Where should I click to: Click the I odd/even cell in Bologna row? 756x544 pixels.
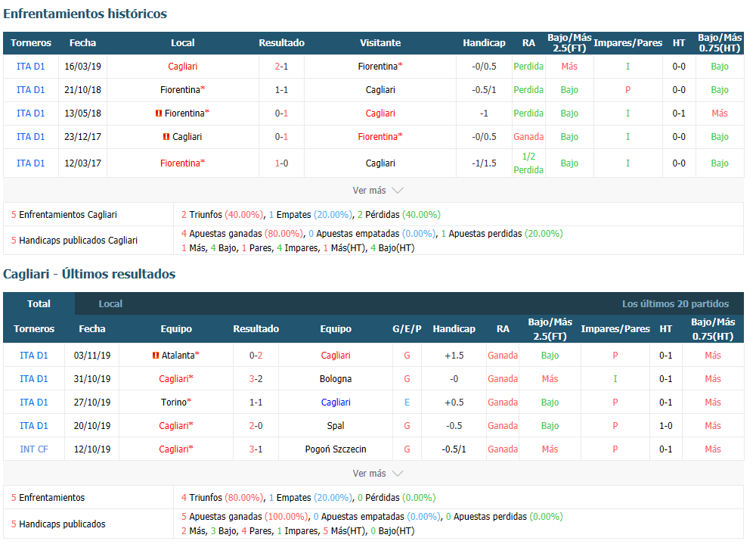coord(615,379)
